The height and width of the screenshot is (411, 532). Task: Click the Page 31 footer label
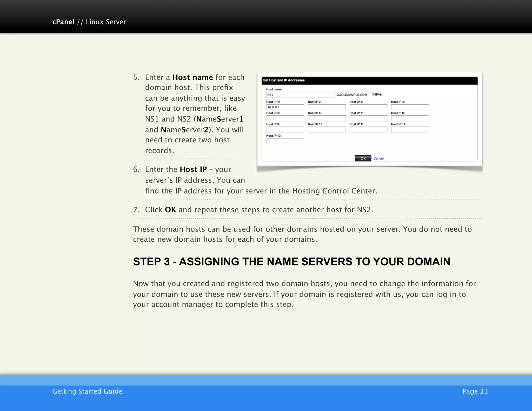click(x=475, y=391)
